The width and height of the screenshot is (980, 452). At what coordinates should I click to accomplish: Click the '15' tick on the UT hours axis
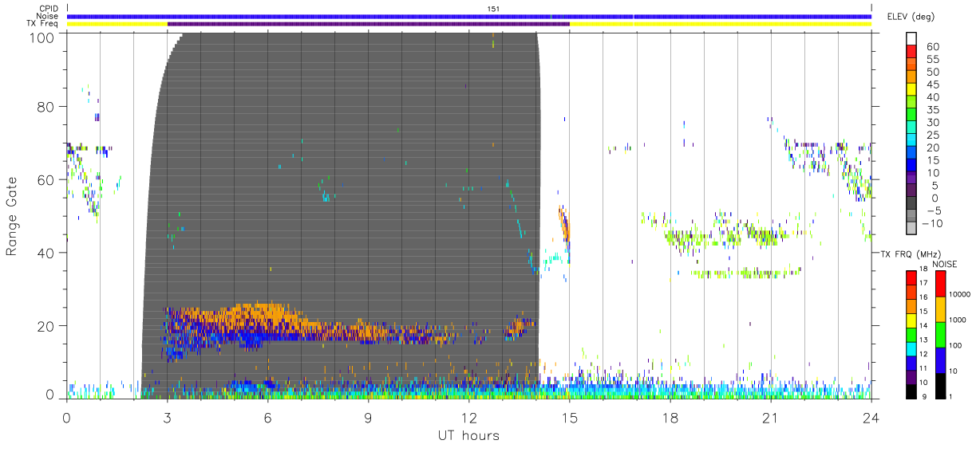570,418
